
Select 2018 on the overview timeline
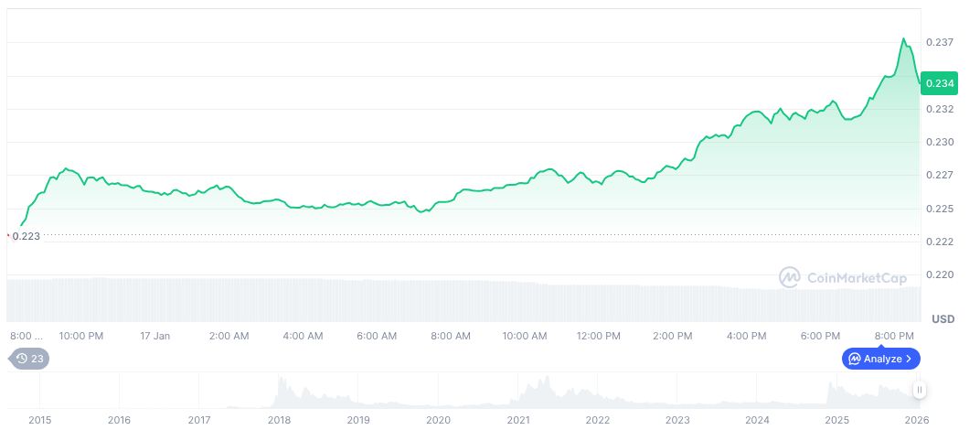279,419
